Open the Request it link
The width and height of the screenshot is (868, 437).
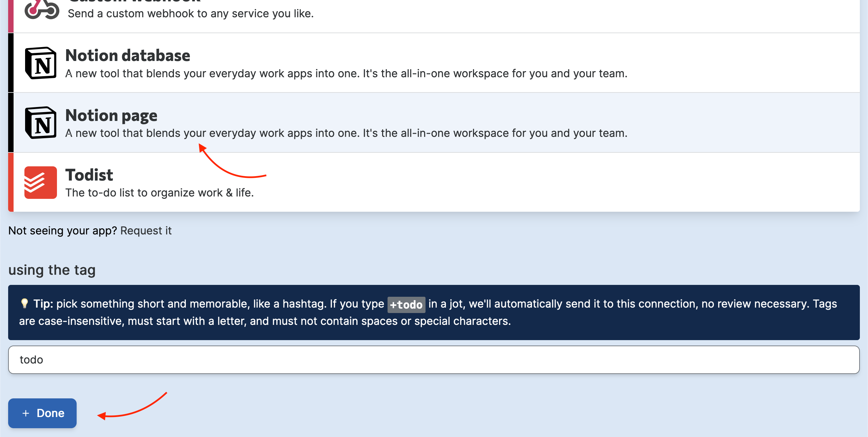[x=146, y=231]
